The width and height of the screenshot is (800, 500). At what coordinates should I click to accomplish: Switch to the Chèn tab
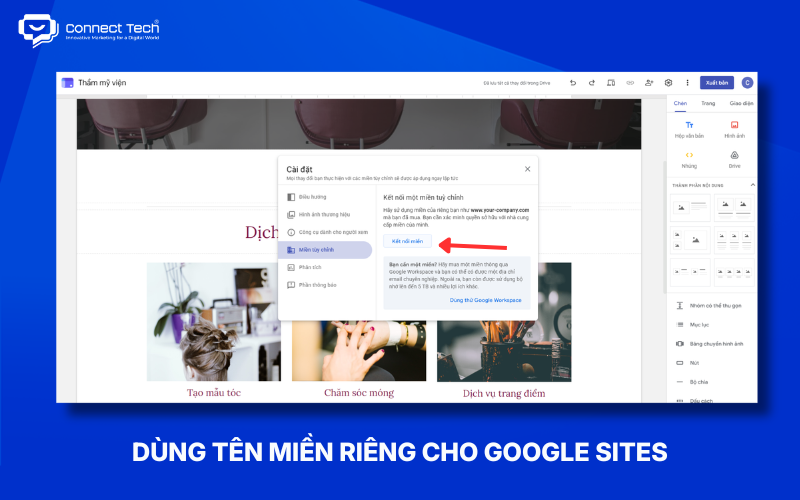(x=680, y=104)
